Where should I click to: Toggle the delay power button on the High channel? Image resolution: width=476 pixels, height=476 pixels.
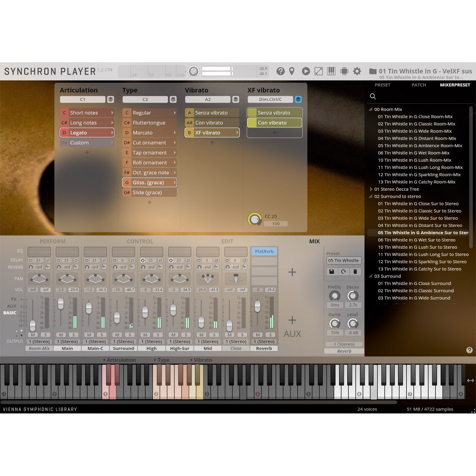pyautogui.click(x=143, y=260)
